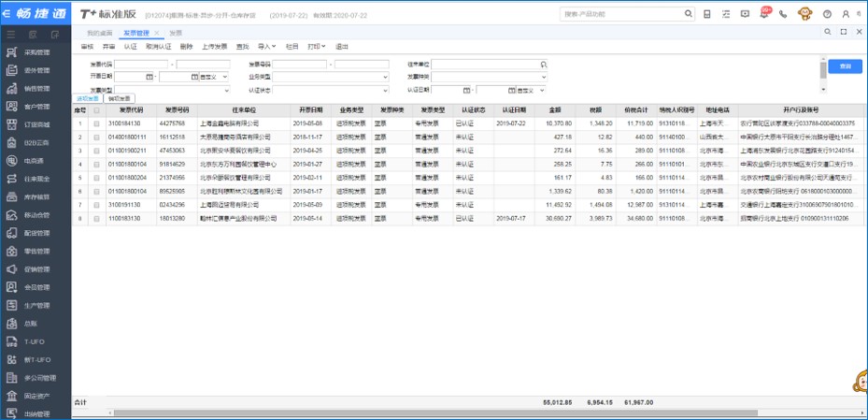Open the task checklist icon in top bar
868x420 pixels.
pos(726,14)
